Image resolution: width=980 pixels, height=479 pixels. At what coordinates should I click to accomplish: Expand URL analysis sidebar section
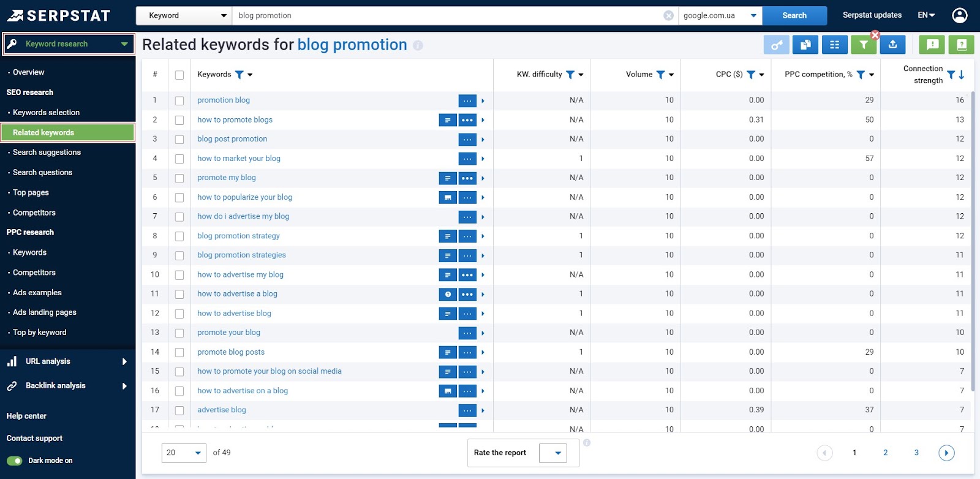pyautogui.click(x=67, y=361)
